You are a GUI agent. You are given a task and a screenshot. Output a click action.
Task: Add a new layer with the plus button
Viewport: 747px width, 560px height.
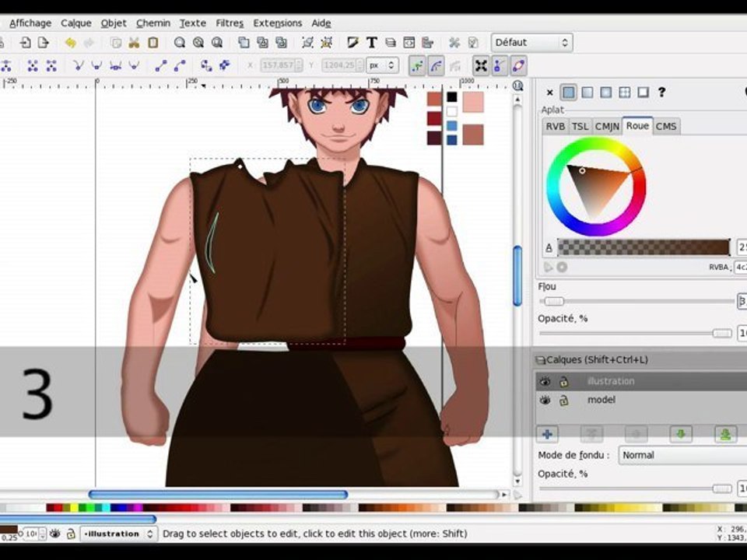547,434
